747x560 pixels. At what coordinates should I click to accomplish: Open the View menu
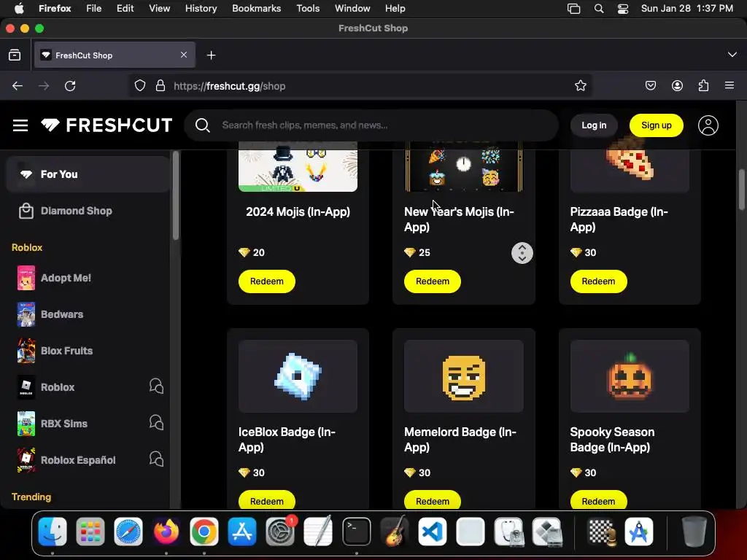tap(159, 9)
